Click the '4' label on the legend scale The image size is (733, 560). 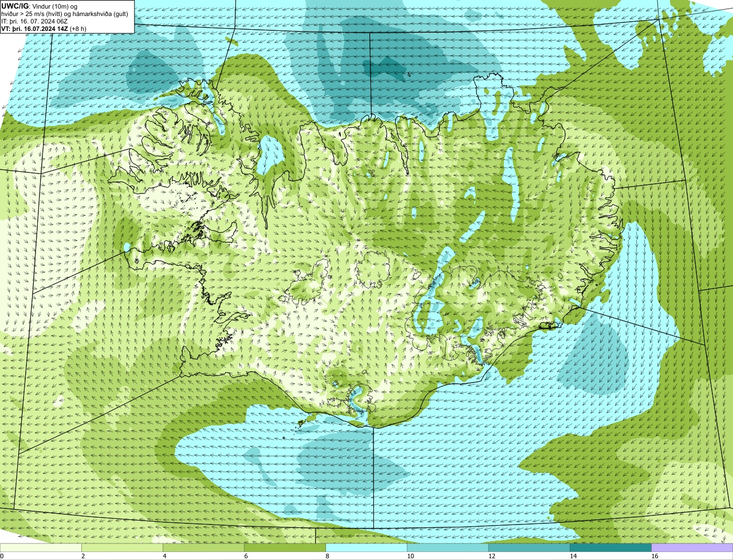[x=164, y=556]
